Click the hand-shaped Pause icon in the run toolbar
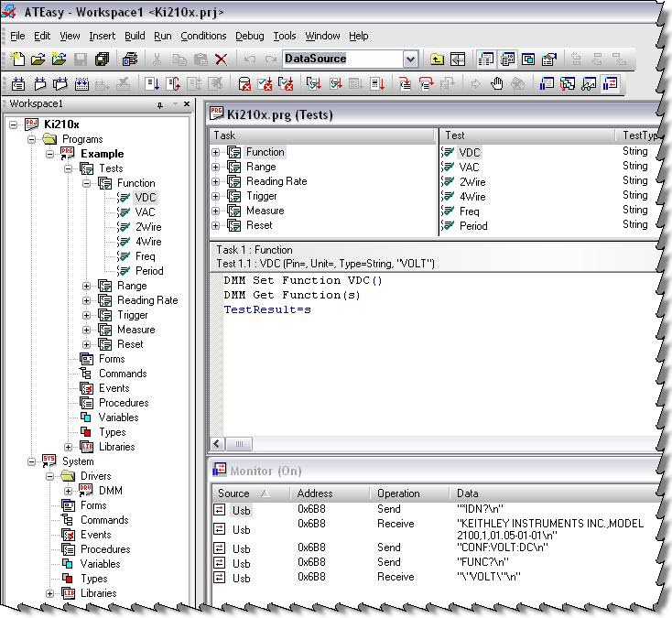 (497, 83)
